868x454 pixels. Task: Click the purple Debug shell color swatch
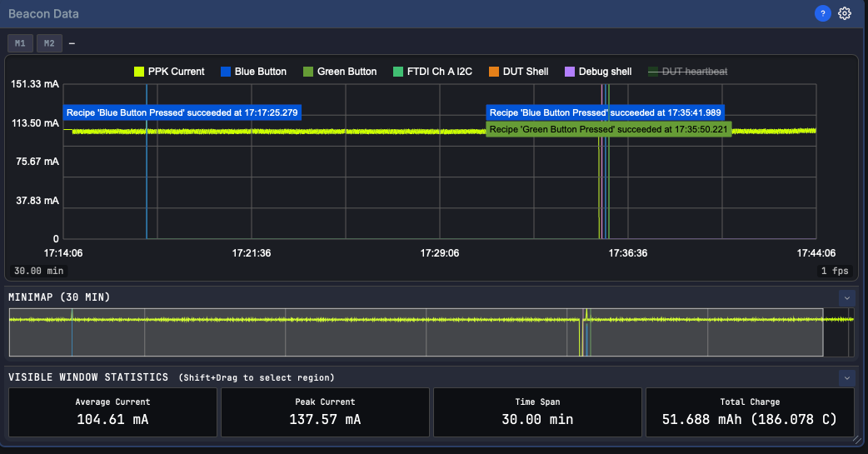pos(570,72)
